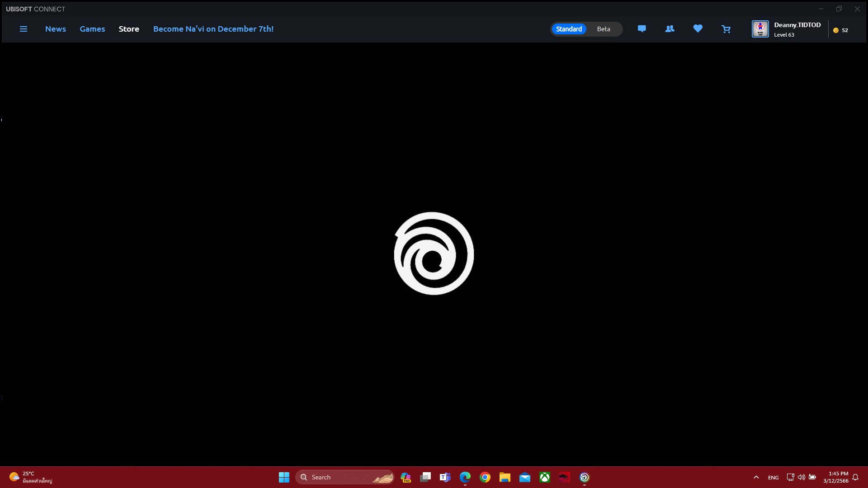Select the Standard mode toggle

[569, 29]
